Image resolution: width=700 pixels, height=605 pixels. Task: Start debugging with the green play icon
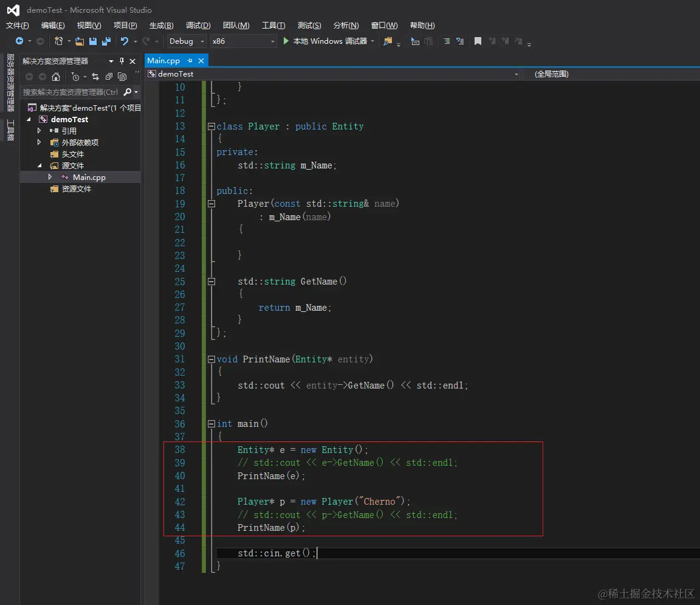pyautogui.click(x=286, y=41)
